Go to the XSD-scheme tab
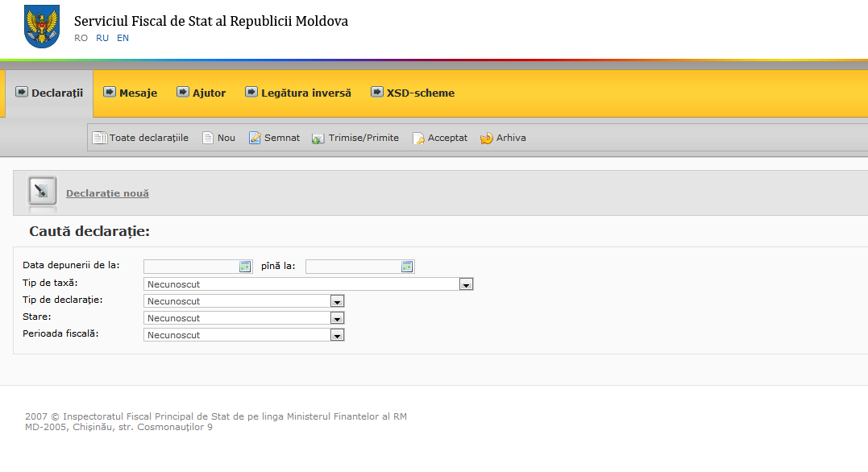 point(413,93)
